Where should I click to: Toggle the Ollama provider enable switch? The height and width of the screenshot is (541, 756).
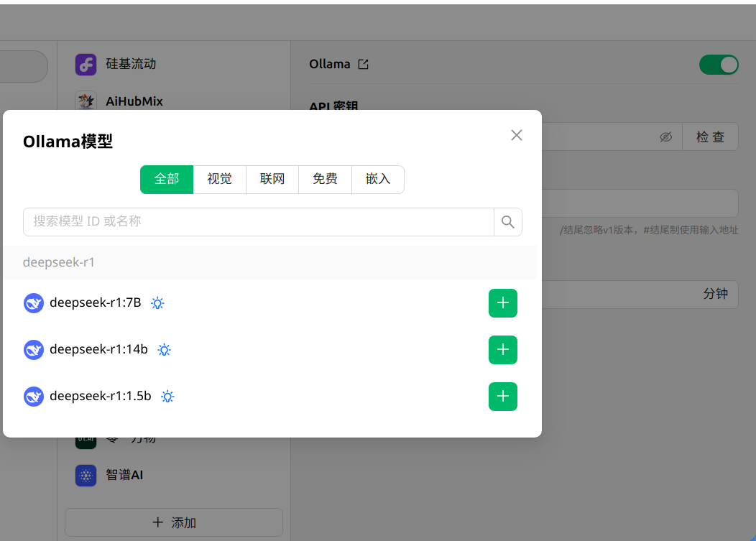pos(719,65)
